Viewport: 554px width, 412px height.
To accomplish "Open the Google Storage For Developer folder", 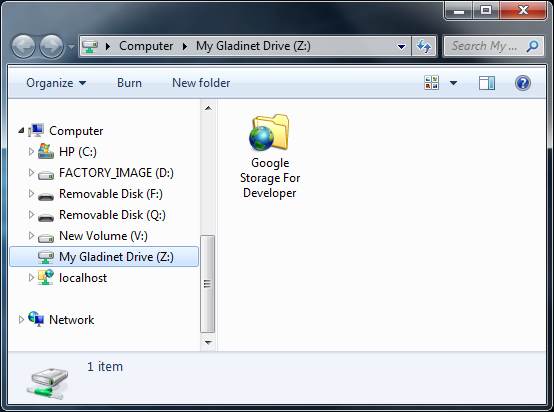I will pos(270,157).
